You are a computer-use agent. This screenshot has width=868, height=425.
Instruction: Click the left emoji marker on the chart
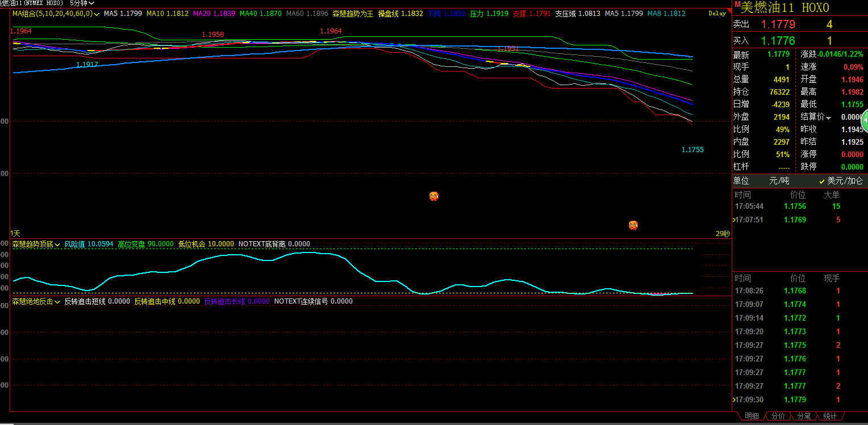(433, 196)
